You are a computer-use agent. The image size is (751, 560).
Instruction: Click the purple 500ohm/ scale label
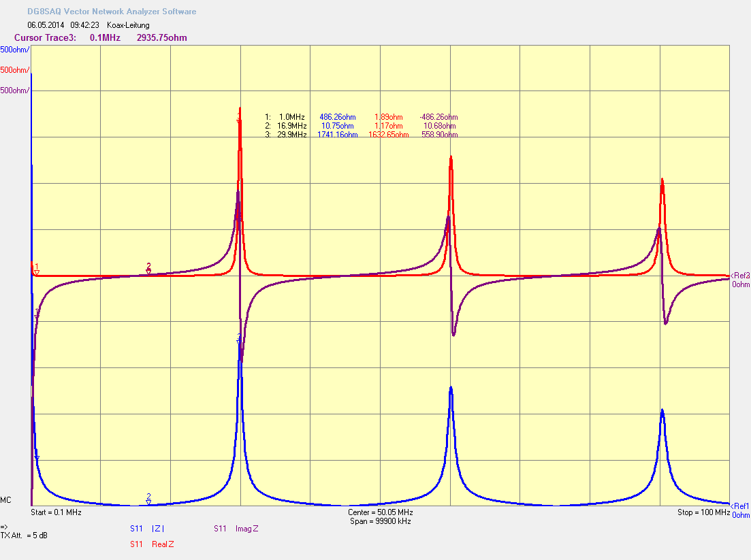point(15,90)
